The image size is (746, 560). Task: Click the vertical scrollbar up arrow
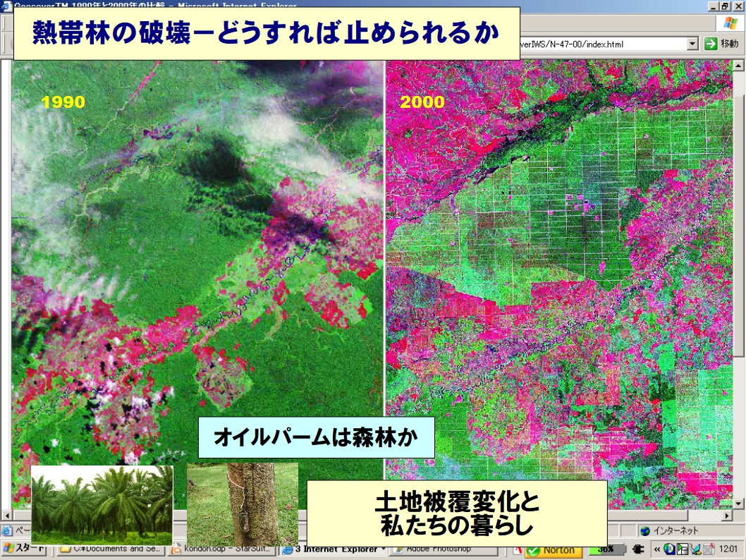point(738,65)
